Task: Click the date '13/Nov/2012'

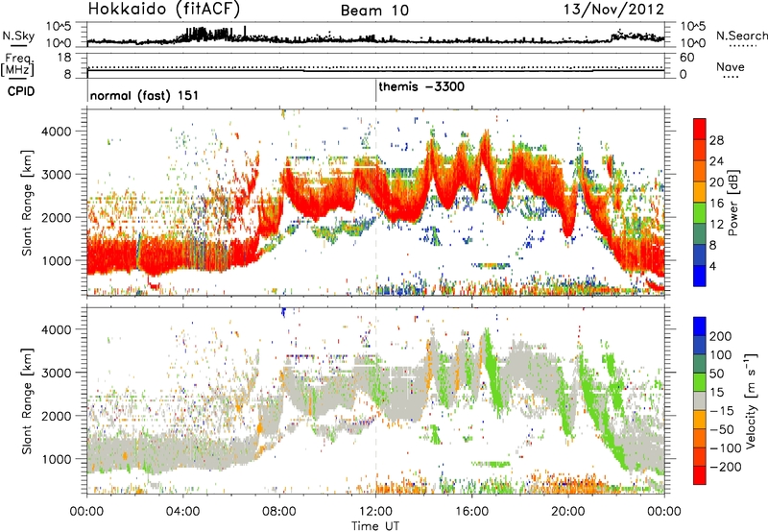Action: 613,10
